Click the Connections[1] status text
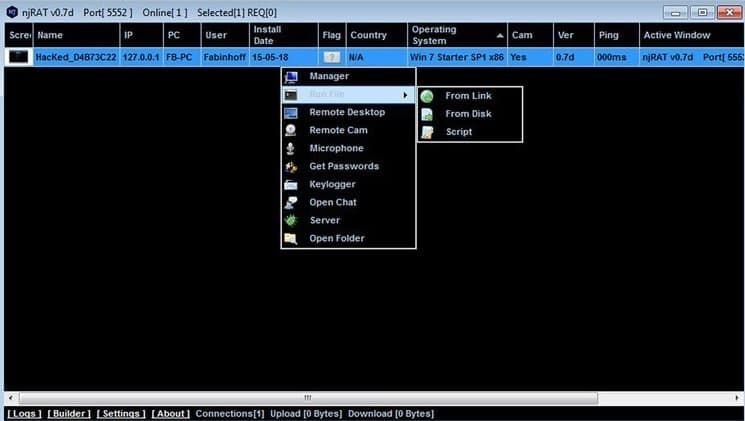This screenshot has width=745, height=421. click(x=230, y=414)
